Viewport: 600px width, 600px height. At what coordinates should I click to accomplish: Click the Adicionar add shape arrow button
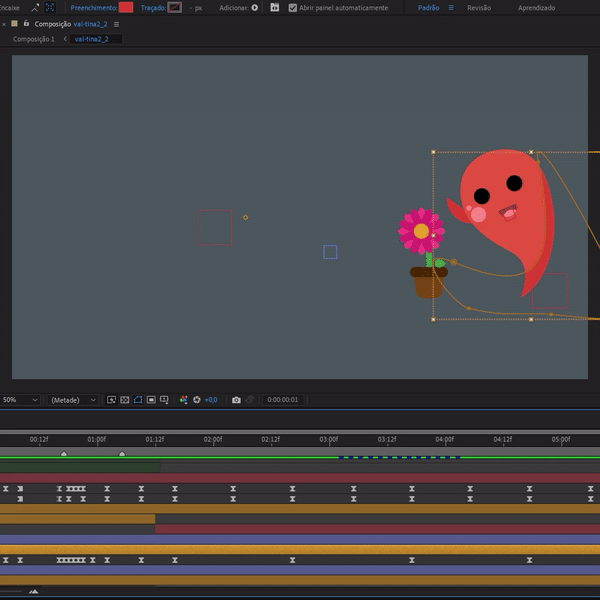tap(254, 7)
